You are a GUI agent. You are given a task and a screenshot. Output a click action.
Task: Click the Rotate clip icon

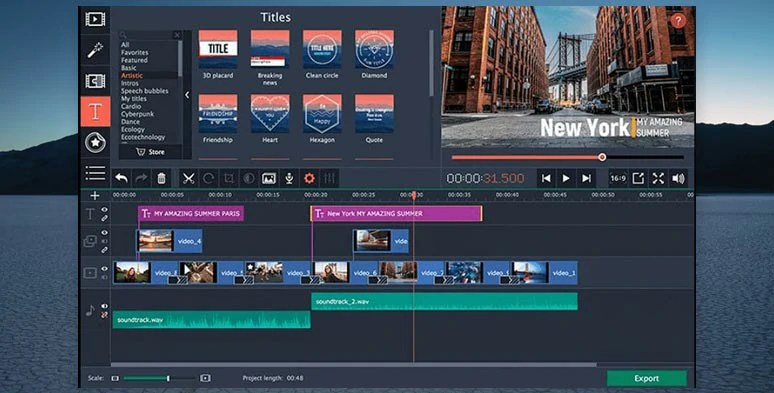click(208, 178)
